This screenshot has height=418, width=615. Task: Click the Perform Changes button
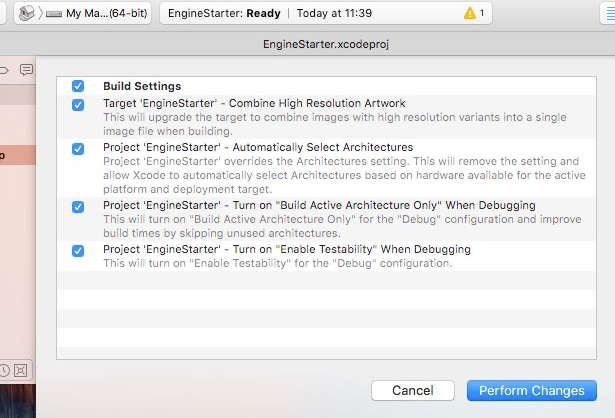[x=531, y=390]
